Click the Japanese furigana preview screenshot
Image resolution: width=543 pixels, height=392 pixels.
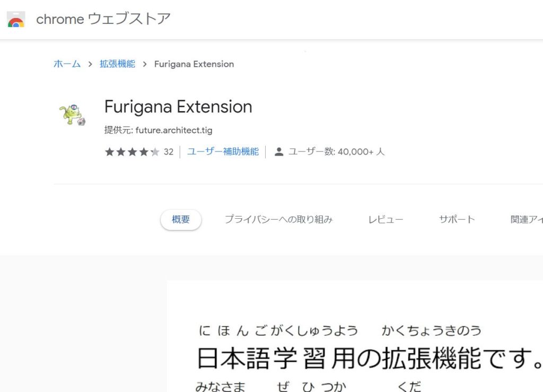[355, 336]
